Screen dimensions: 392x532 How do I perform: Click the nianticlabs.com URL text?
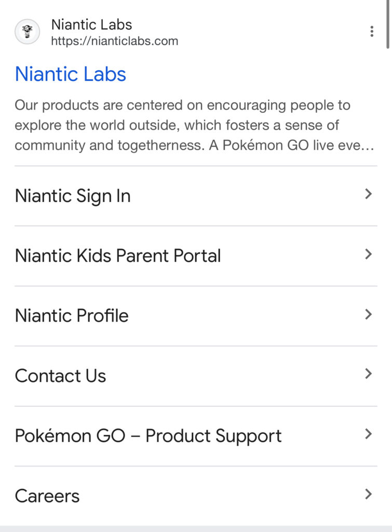[114, 41]
